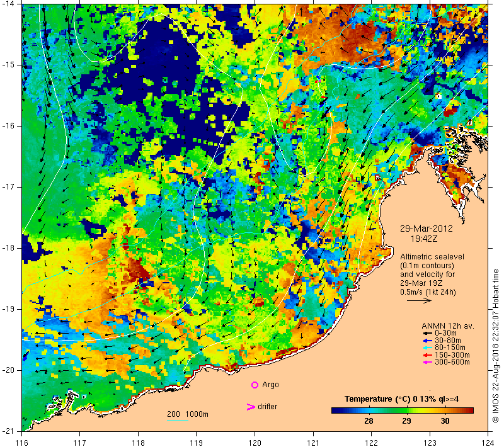The width and height of the screenshot is (504, 447).
Task: Click the latitude axis label -21
Action: click(x=8, y=431)
